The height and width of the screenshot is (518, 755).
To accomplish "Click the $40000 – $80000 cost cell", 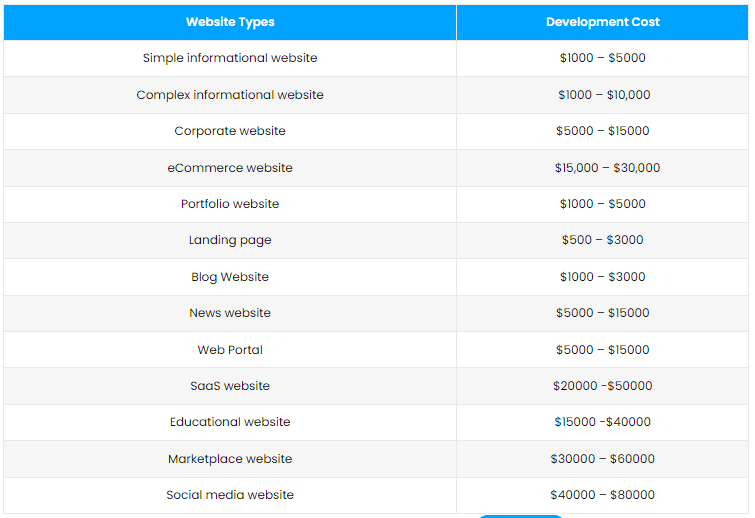I will click(602, 495).
